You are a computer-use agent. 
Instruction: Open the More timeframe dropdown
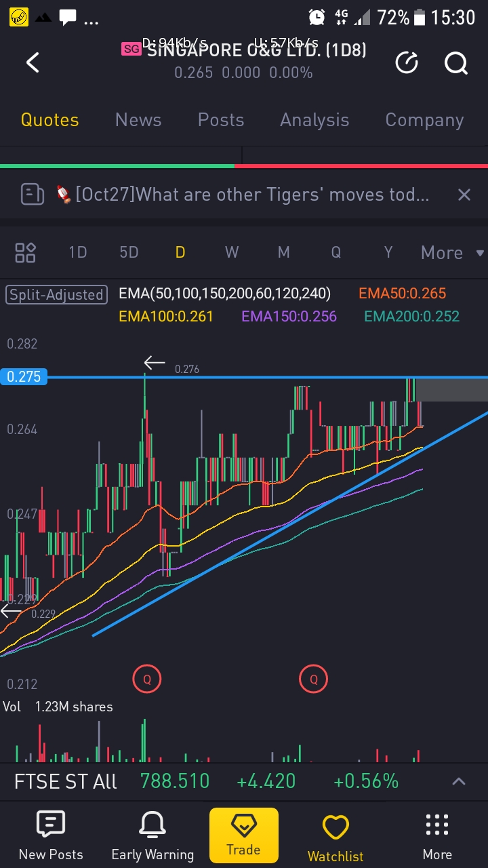point(452,253)
